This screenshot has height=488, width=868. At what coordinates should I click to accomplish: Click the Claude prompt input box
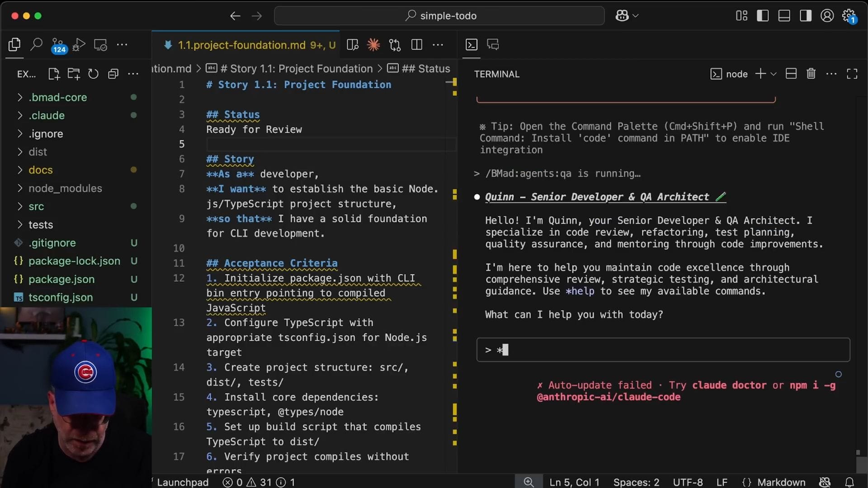663,350
